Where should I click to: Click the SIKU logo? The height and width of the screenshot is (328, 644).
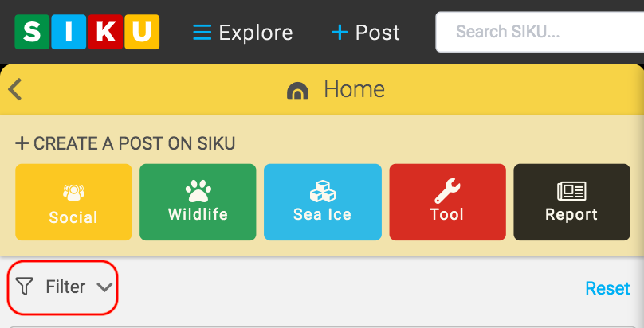[87, 32]
